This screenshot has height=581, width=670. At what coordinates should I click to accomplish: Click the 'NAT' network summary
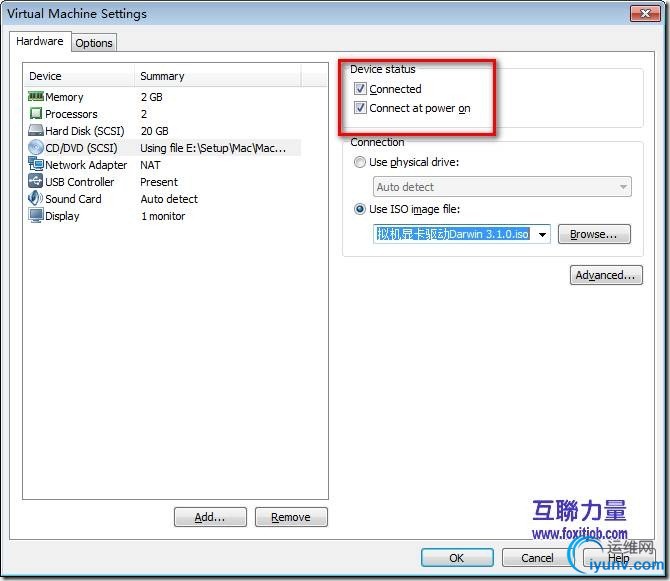point(150,165)
